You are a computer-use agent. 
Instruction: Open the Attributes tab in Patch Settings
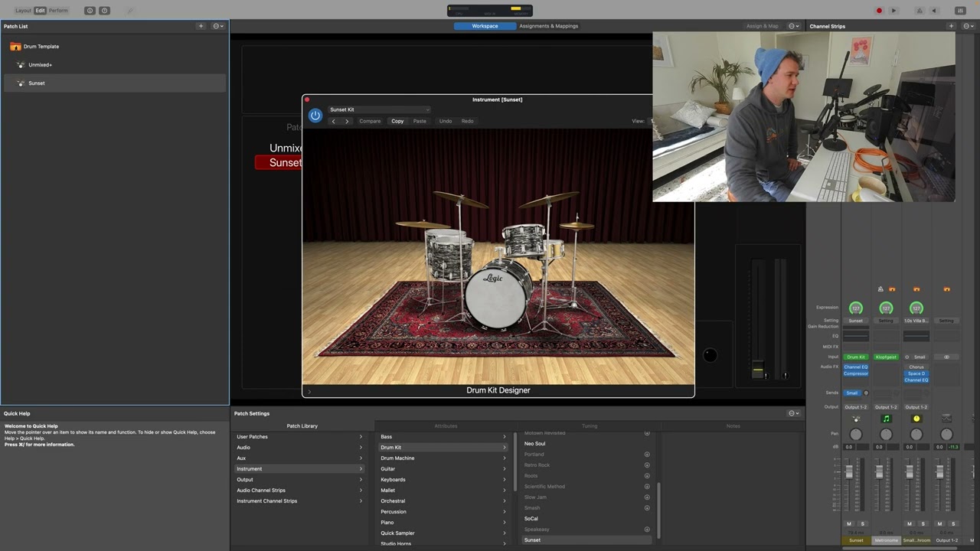click(x=446, y=426)
